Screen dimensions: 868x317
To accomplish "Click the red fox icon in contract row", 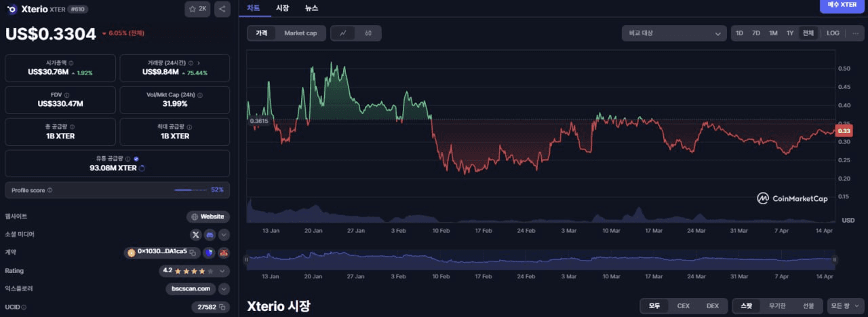I will 224,253.
